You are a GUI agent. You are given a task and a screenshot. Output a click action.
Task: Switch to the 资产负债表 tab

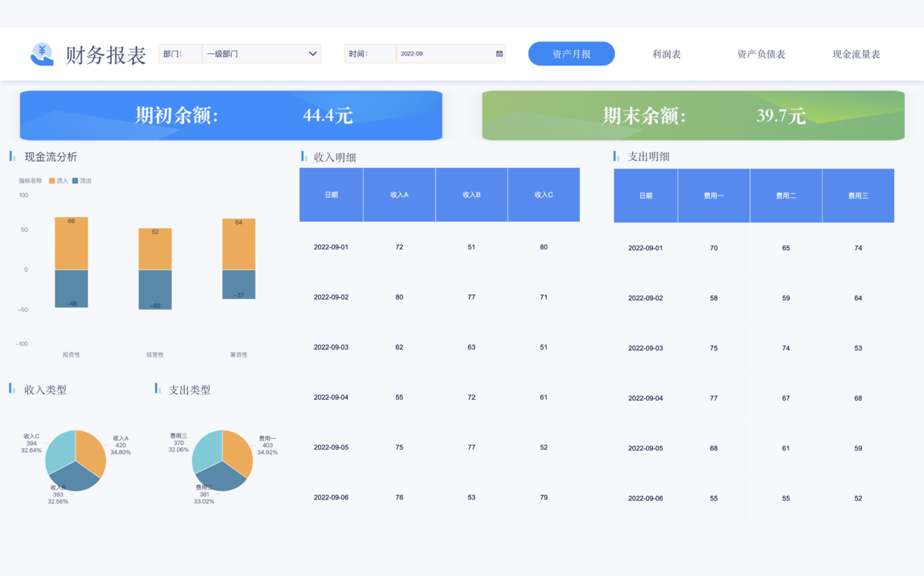coord(761,54)
